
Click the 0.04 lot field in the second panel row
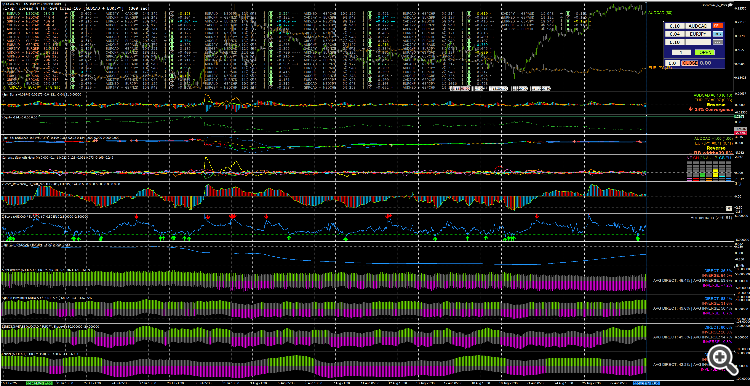tap(674, 34)
